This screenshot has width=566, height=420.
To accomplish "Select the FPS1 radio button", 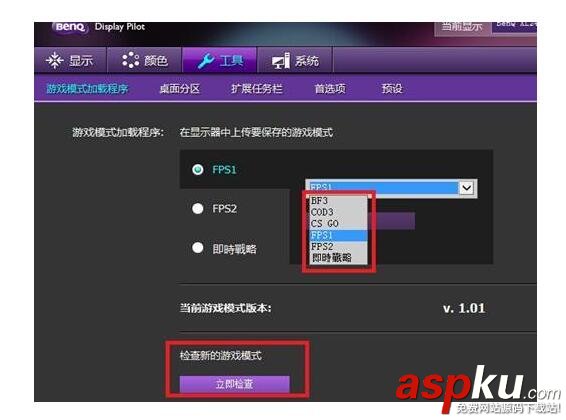I will click(x=197, y=170).
